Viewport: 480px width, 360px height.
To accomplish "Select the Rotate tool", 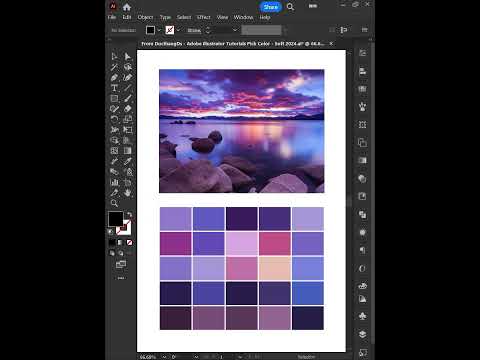I will click(114, 119).
